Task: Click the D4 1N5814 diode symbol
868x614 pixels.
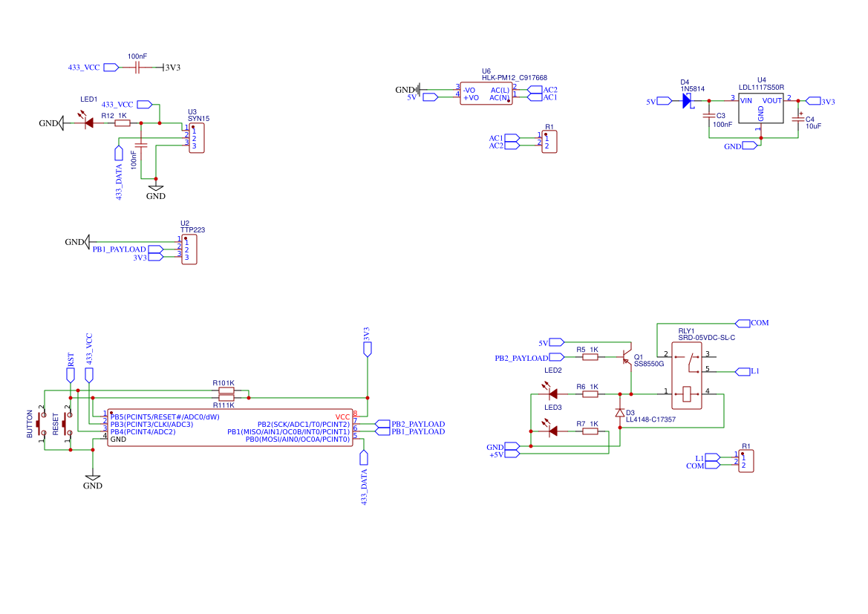Action: tap(687, 101)
